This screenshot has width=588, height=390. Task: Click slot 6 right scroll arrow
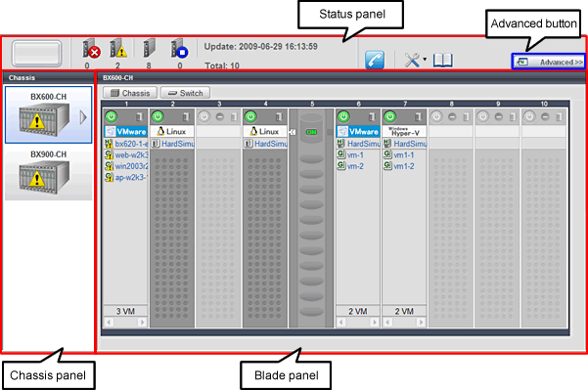[375, 322]
